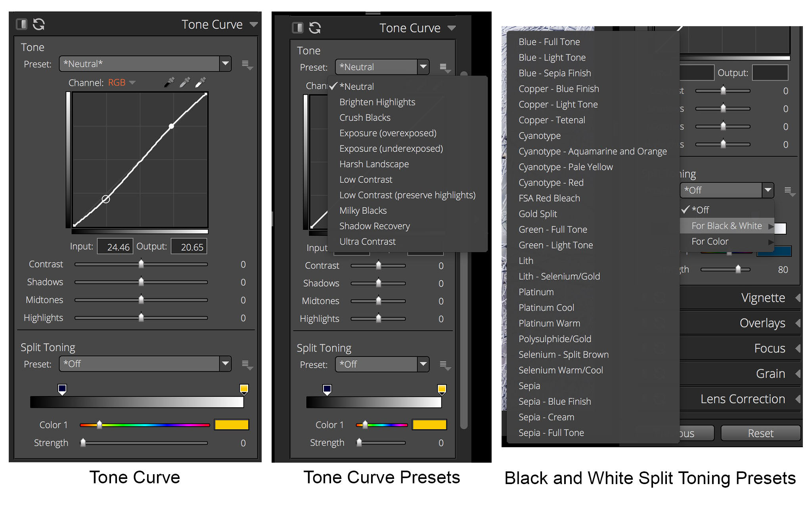This screenshot has height=513, width=812.
Task: Choose Exposure (overexposed) preset
Action: tap(388, 133)
